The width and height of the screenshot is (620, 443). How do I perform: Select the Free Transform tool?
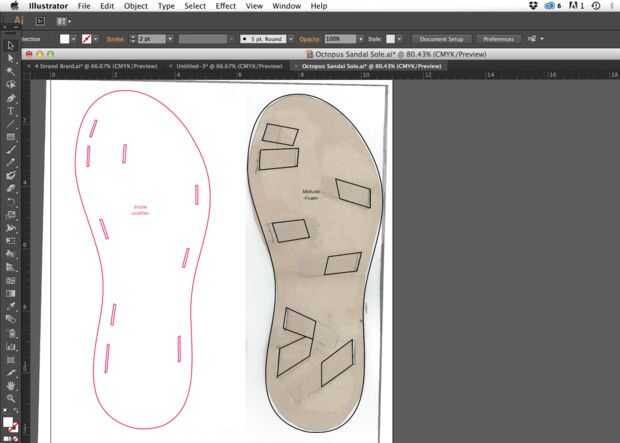(11, 241)
